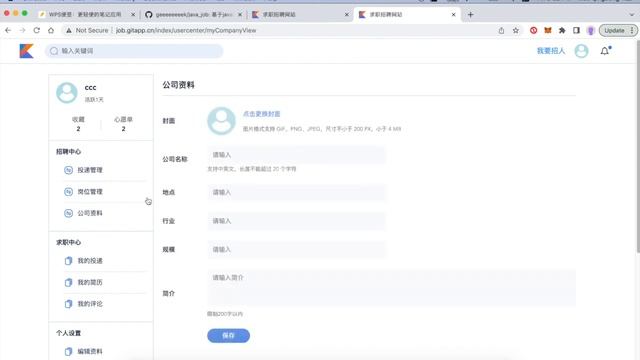This screenshot has height=360, width=640.
Task: Open 我的评论 in sidebar
Action: pos(90,304)
